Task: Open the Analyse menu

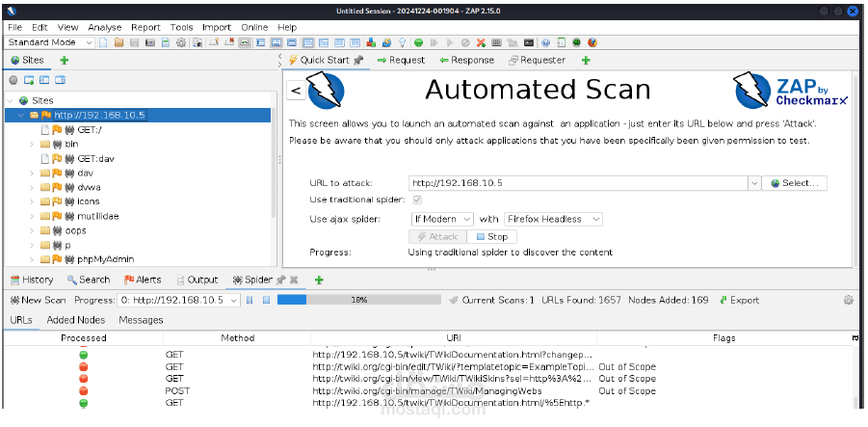Action: tap(105, 27)
